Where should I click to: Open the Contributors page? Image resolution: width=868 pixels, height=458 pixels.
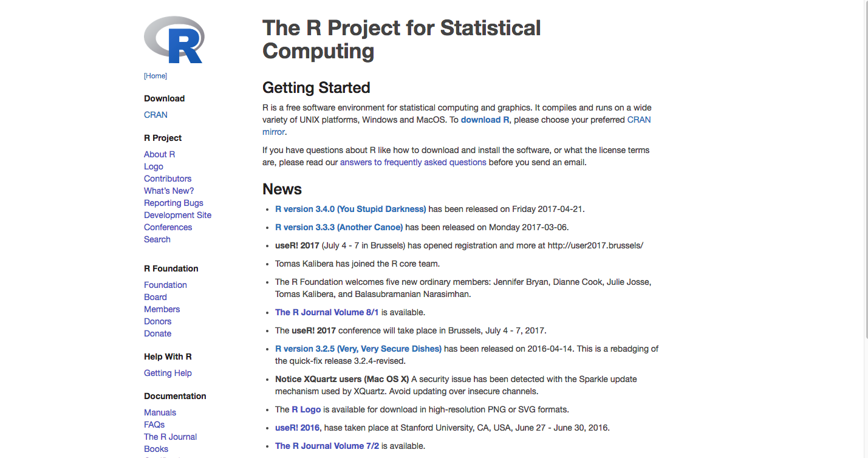coord(168,179)
